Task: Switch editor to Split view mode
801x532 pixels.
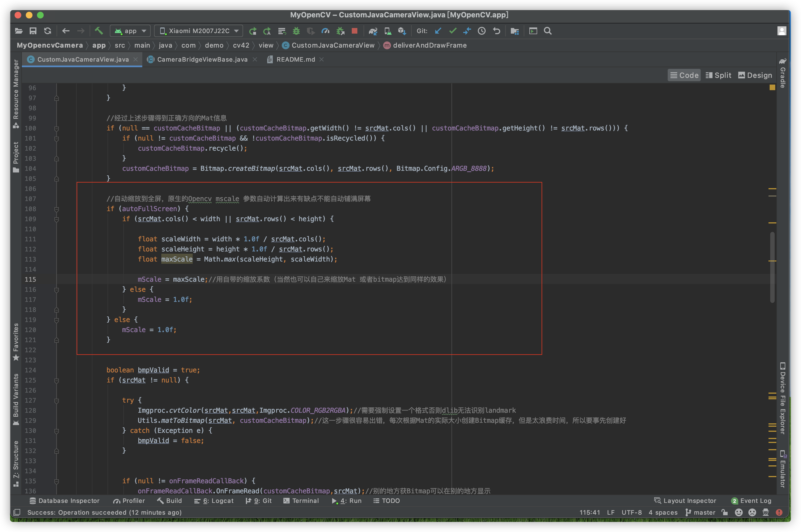Action: [x=718, y=75]
